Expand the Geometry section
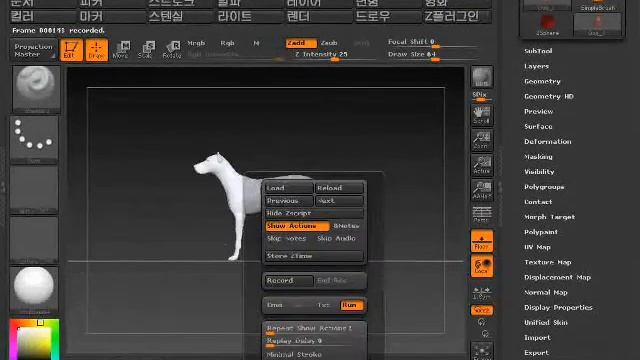This screenshot has width=640, height=360. pyautogui.click(x=542, y=81)
